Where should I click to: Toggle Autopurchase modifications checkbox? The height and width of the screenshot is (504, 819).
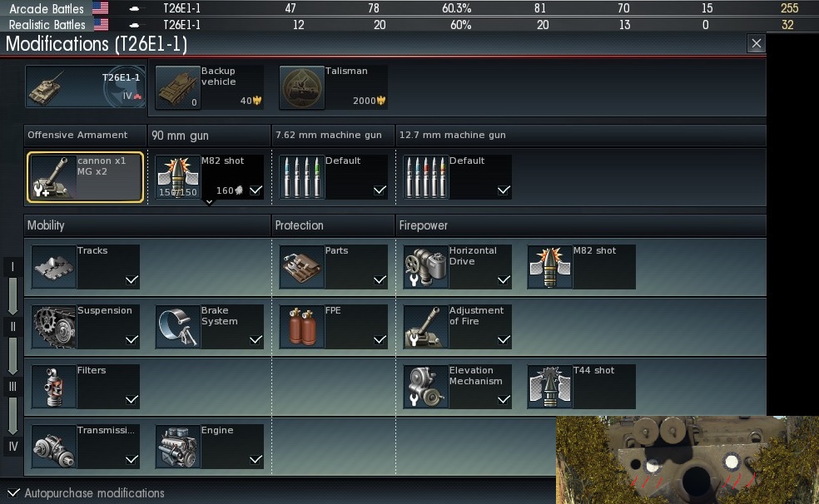click(13, 492)
